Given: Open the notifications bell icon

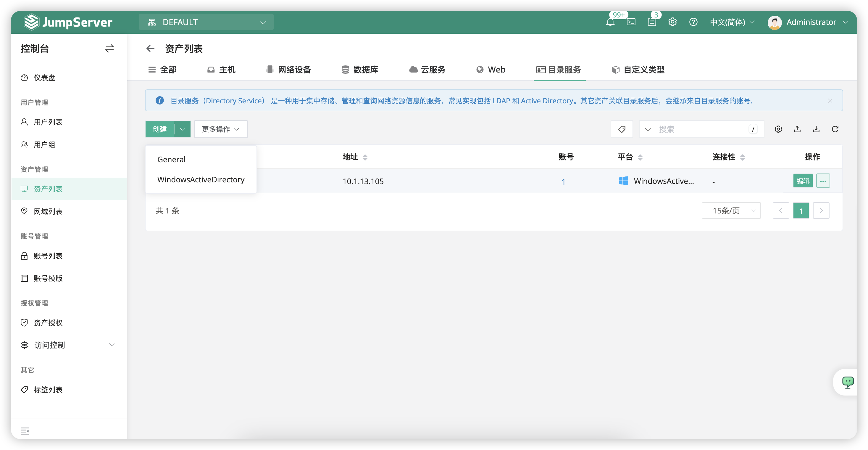Looking at the screenshot, I should [610, 22].
